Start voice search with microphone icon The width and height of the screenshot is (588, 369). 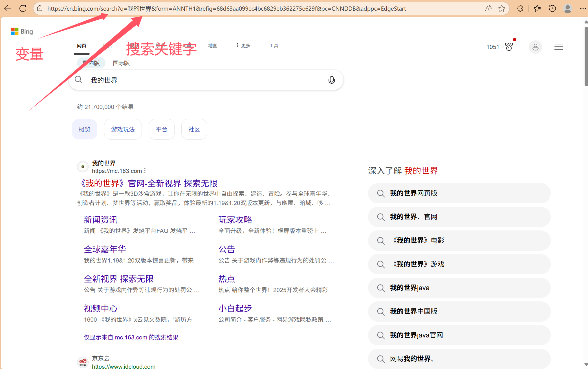coord(332,80)
